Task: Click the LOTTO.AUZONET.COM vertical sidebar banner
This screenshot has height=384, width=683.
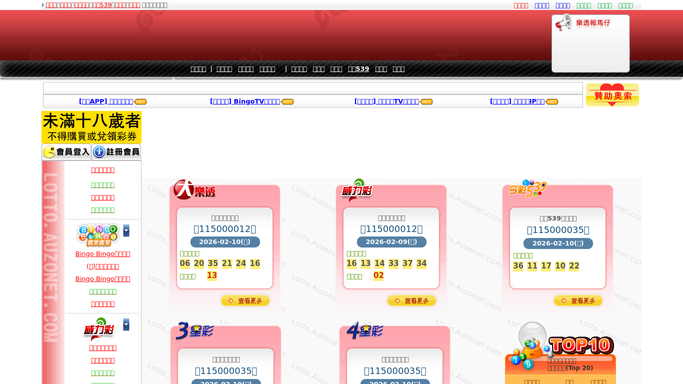Action: pos(53,273)
